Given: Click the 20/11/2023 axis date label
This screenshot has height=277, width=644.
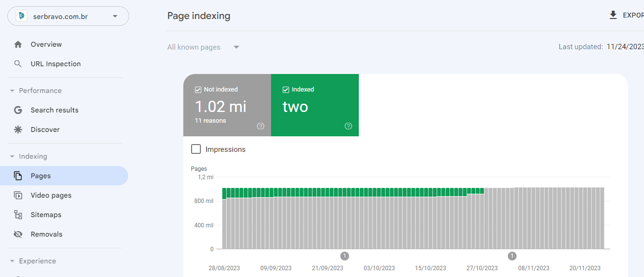Looking at the screenshot, I should [x=585, y=268].
